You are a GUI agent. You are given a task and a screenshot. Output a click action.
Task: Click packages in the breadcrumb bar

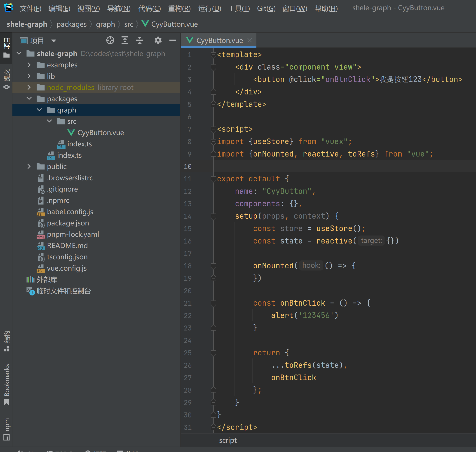(72, 24)
